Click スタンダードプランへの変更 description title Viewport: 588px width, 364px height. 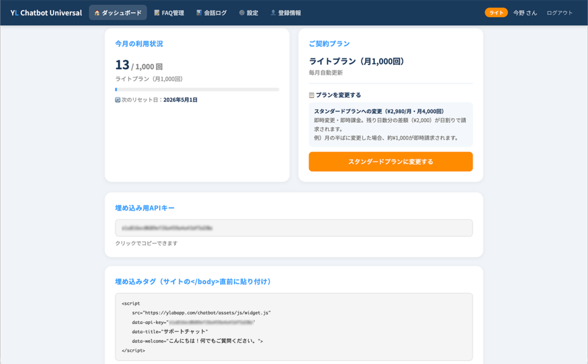coord(379,111)
